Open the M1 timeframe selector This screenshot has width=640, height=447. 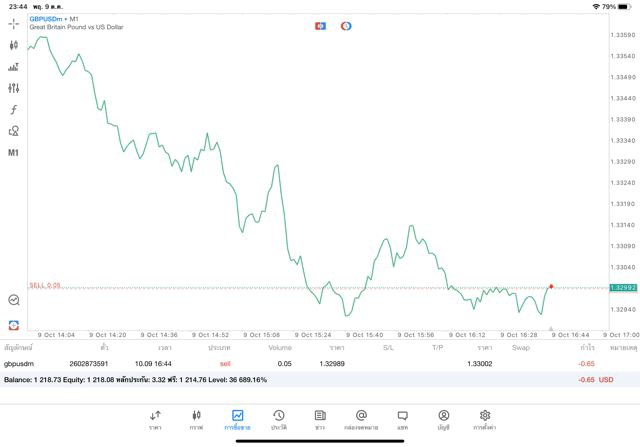coord(13,153)
